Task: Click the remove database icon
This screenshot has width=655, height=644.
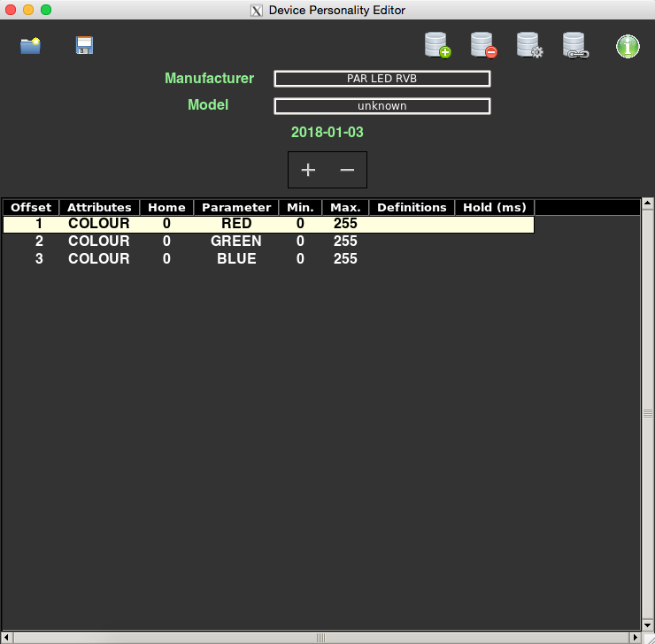Action: coord(483,45)
